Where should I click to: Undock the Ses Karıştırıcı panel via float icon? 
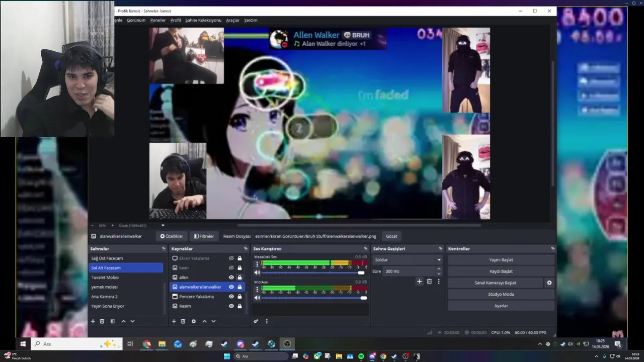(366, 249)
